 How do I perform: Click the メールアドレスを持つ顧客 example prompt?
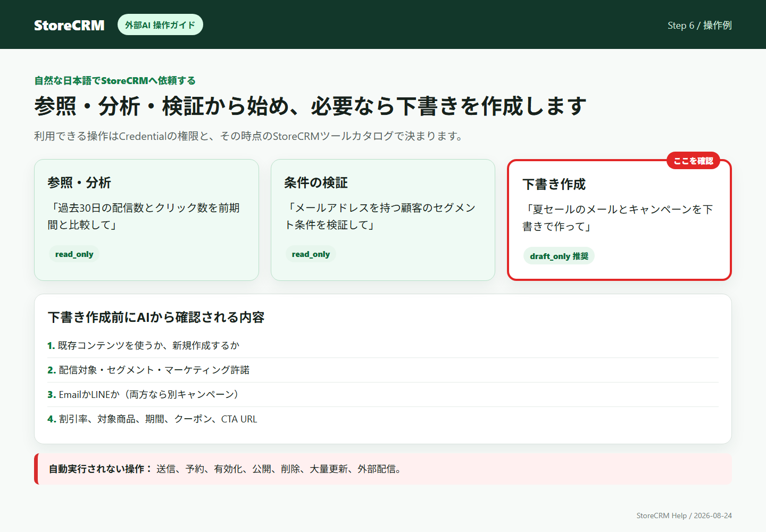point(380,216)
